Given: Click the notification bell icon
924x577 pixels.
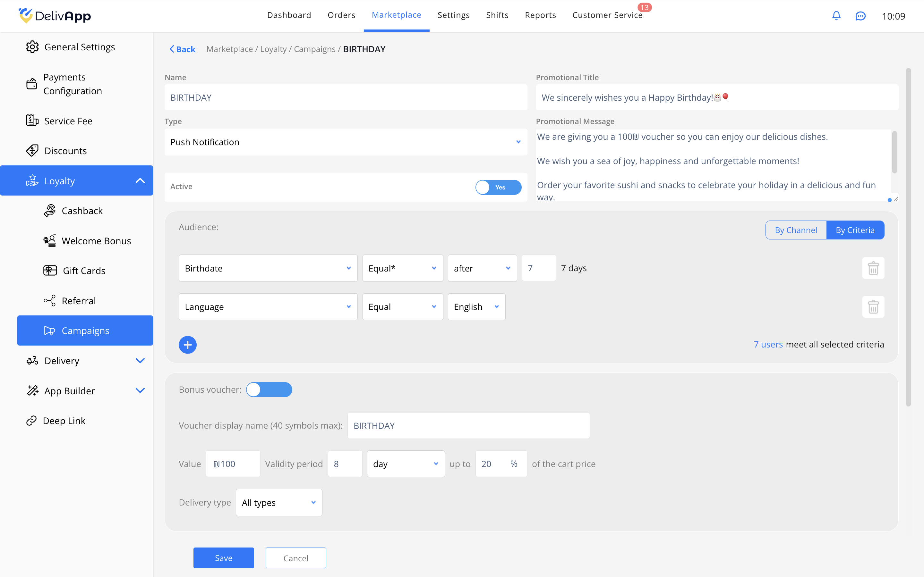Looking at the screenshot, I should (836, 16).
